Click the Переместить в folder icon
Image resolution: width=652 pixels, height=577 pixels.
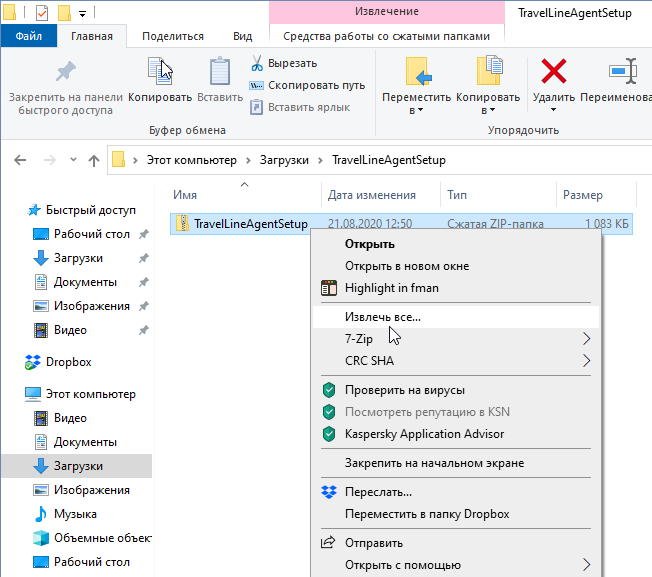[x=418, y=71]
